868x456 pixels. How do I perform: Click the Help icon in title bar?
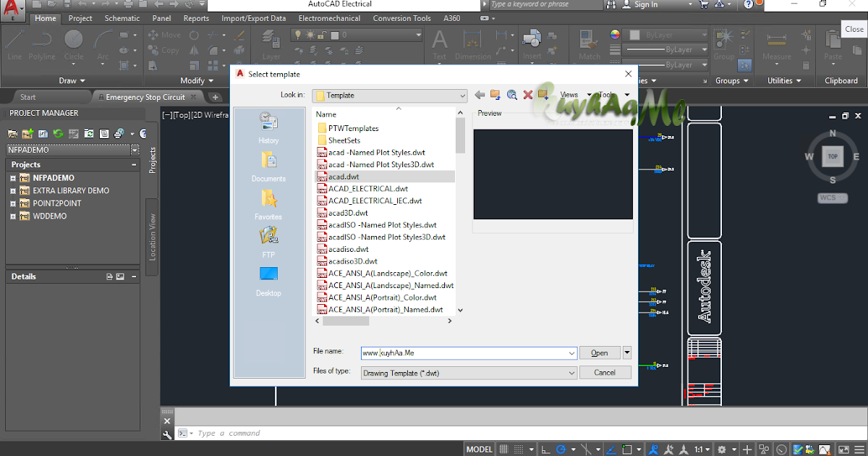[747, 4]
